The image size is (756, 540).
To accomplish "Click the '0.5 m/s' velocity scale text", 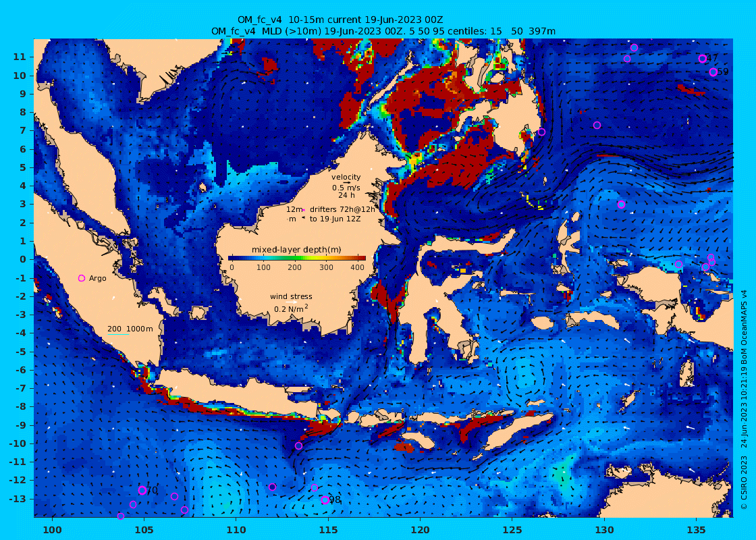I will 346,188.
